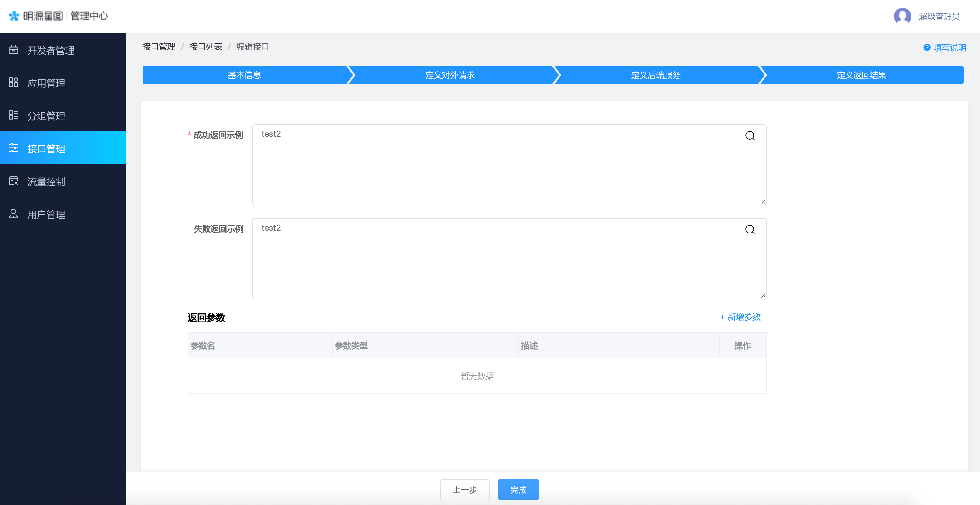Click magnifier icon in 失败返回示例 field

750,229
